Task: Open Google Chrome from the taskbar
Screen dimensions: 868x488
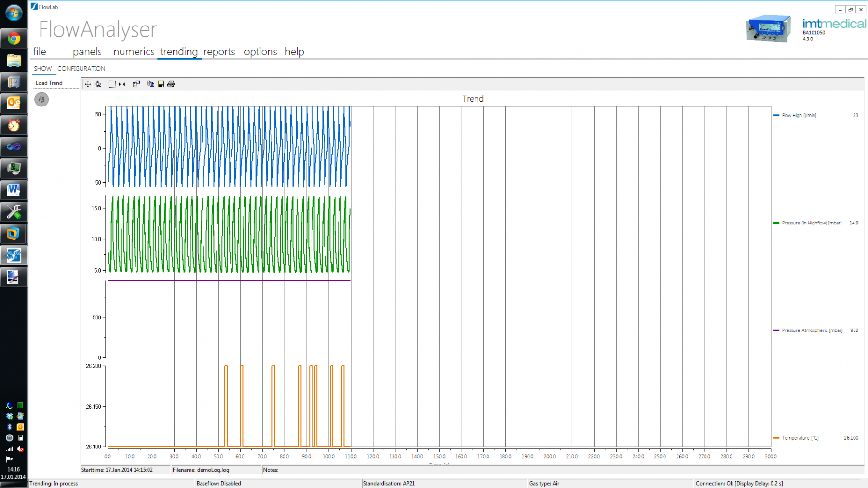Action: (14, 38)
